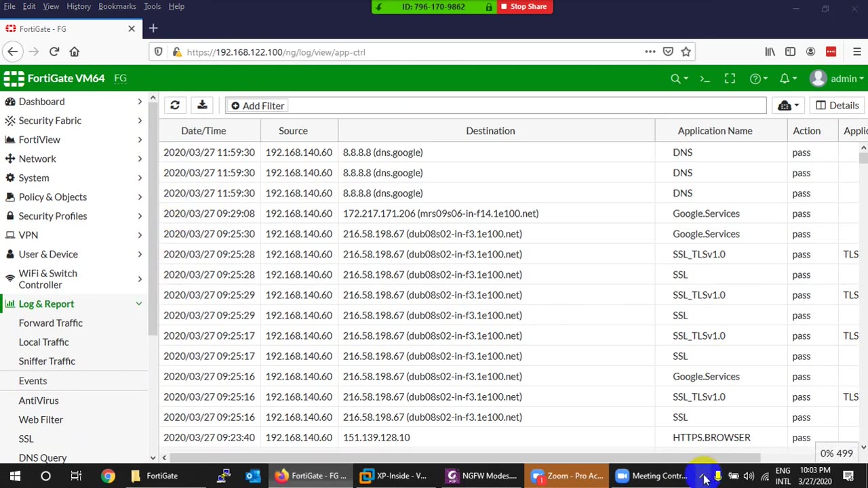Collapse the Log & Report section
868x488 pixels.
pos(74,304)
